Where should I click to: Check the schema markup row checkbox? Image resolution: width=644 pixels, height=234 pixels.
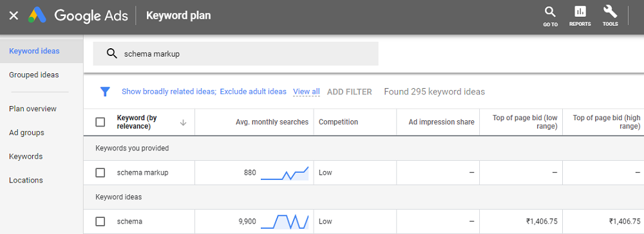pos(100,172)
